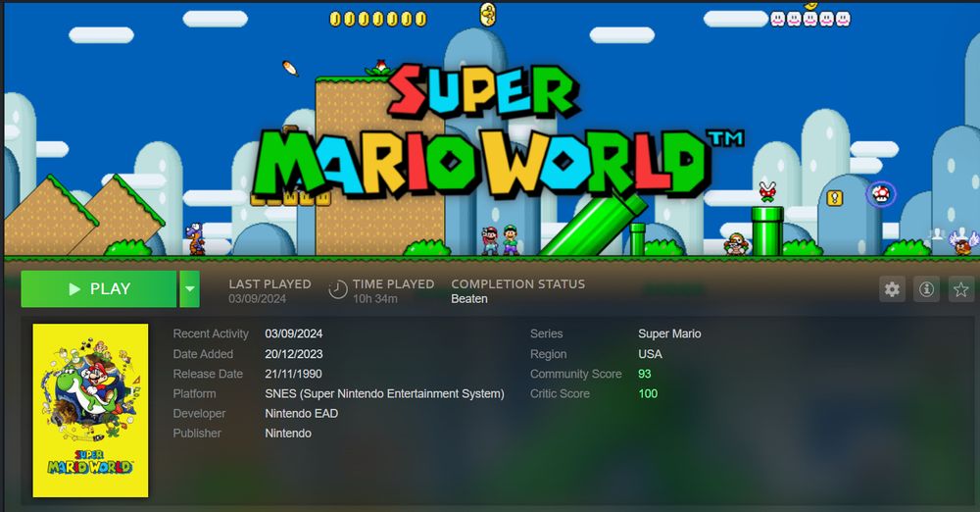The image size is (980, 512).
Task: Open the SNES platform link
Action: (384, 393)
